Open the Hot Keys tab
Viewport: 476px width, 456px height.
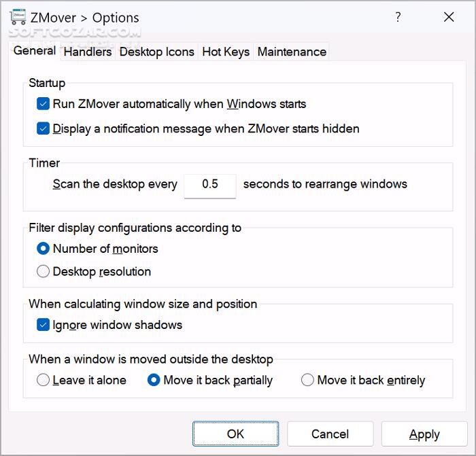tap(226, 52)
